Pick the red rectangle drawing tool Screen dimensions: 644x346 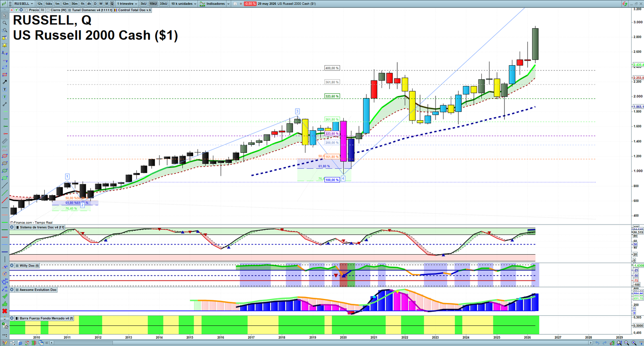coord(5,75)
